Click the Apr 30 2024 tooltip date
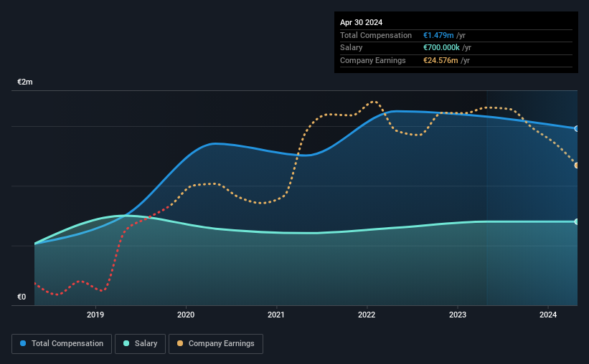 tap(361, 22)
